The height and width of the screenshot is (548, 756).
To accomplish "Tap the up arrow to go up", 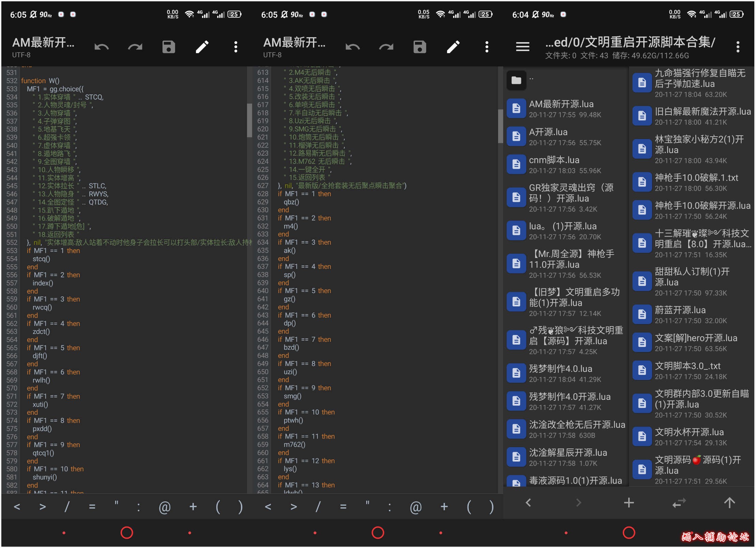I will click(729, 503).
